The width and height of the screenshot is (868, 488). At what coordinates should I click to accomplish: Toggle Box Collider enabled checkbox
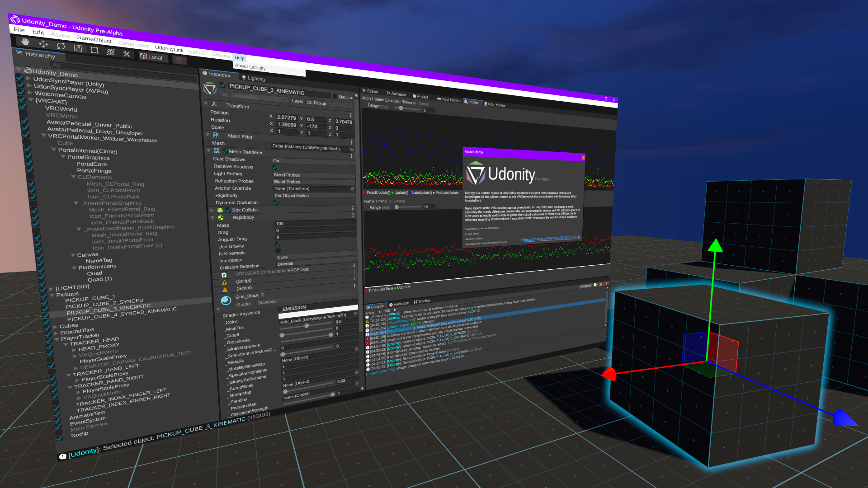[x=228, y=210]
